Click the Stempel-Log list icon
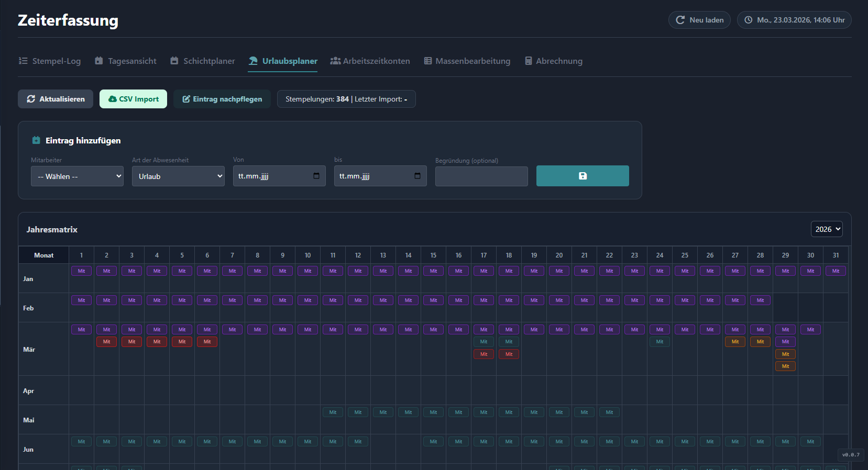Viewport: 868px width, 470px height. point(23,61)
